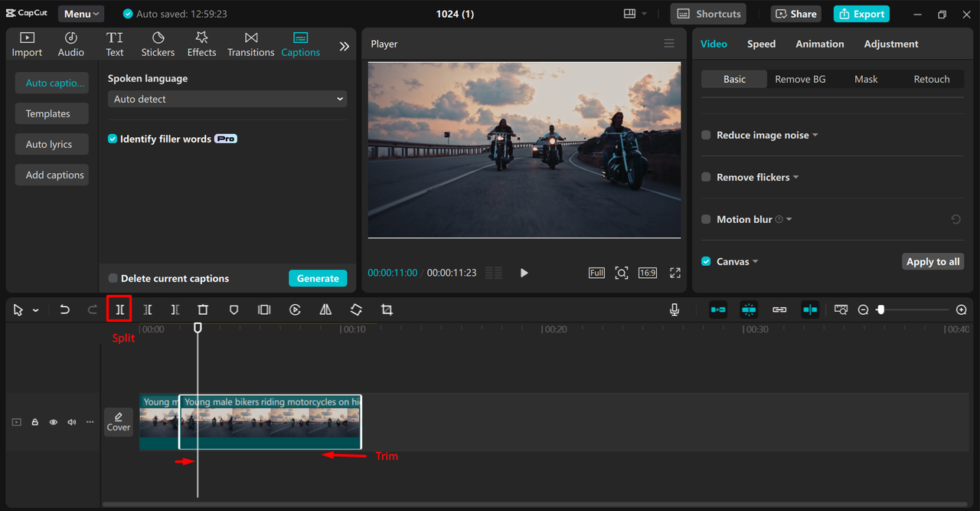
Task: Open the CapCut Menu dropdown
Action: pos(81,14)
